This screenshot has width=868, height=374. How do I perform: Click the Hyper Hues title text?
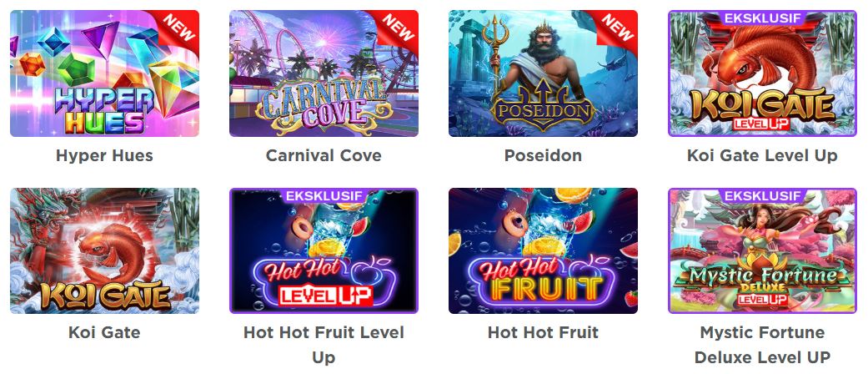tap(104, 155)
